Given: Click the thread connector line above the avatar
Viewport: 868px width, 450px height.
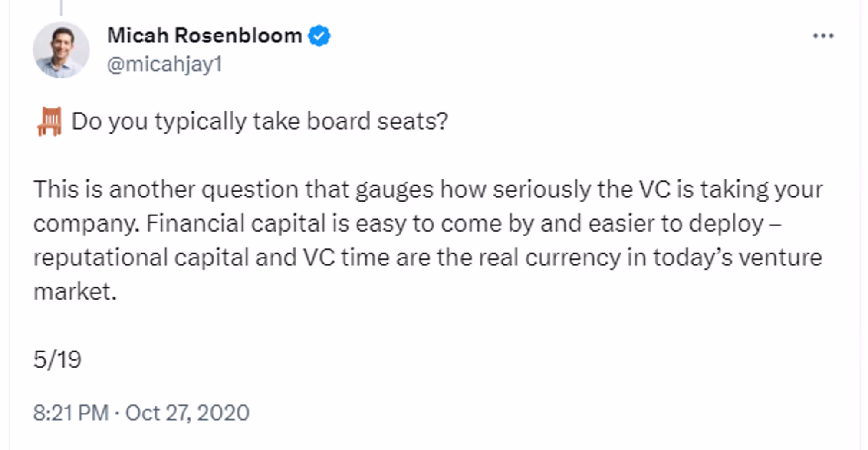Looking at the screenshot, I should pos(61,7).
